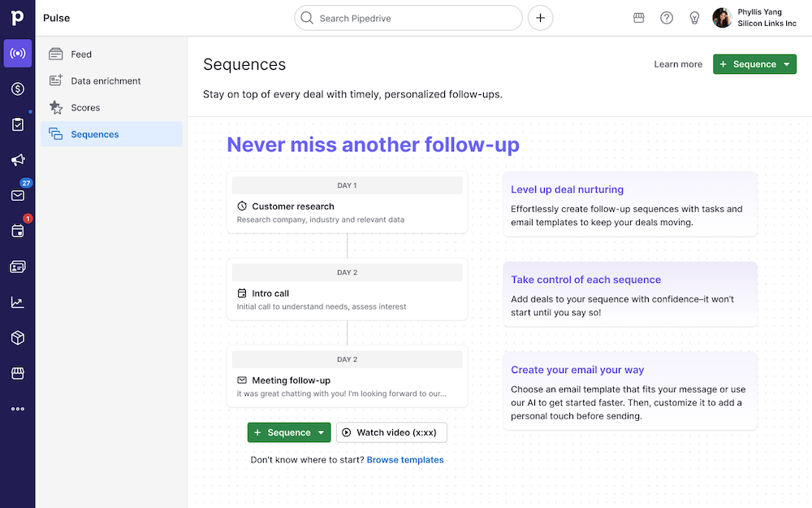Screen dimensions: 812x508
Task: Click the Data enrichment icon
Action: tap(56, 80)
